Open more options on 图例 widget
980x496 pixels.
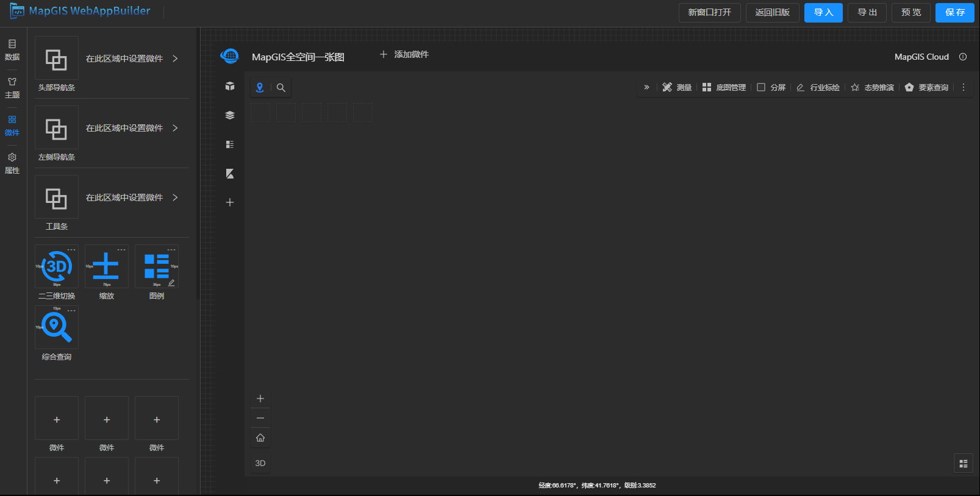pyautogui.click(x=171, y=250)
